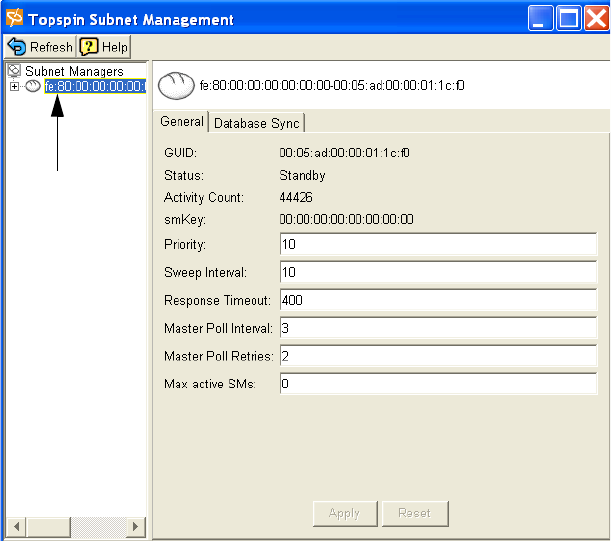The width and height of the screenshot is (611, 541).
Task: Select the fe:80:00:00:00:00 tree entry
Action: click(x=95, y=87)
